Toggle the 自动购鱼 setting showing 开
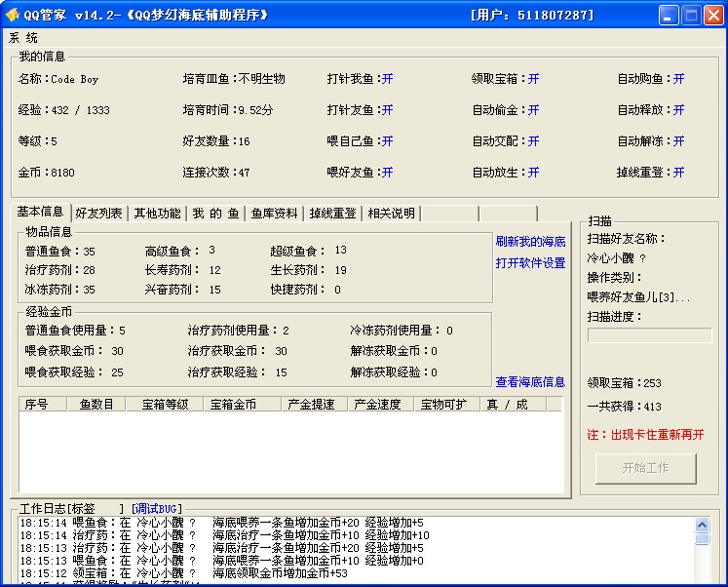The width and height of the screenshot is (728, 587). 678,79
